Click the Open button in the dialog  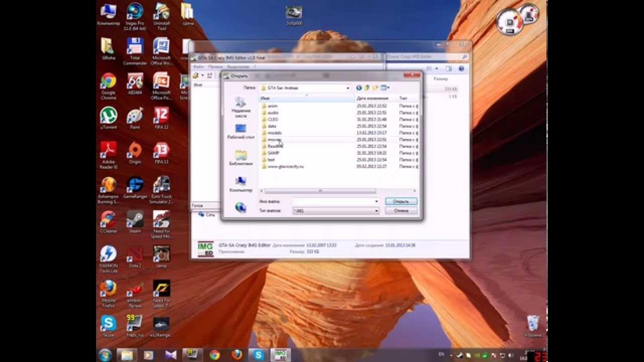pos(401,201)
